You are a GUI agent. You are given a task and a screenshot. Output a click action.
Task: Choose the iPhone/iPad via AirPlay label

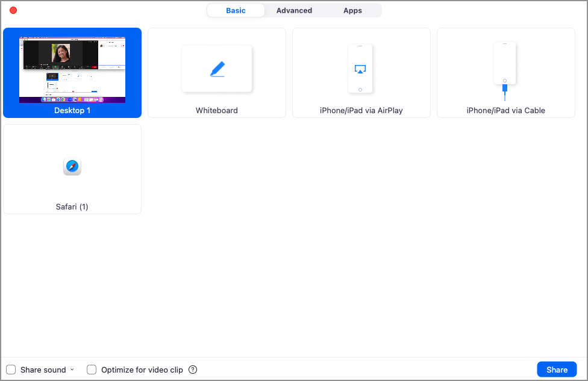pos(361,111)
